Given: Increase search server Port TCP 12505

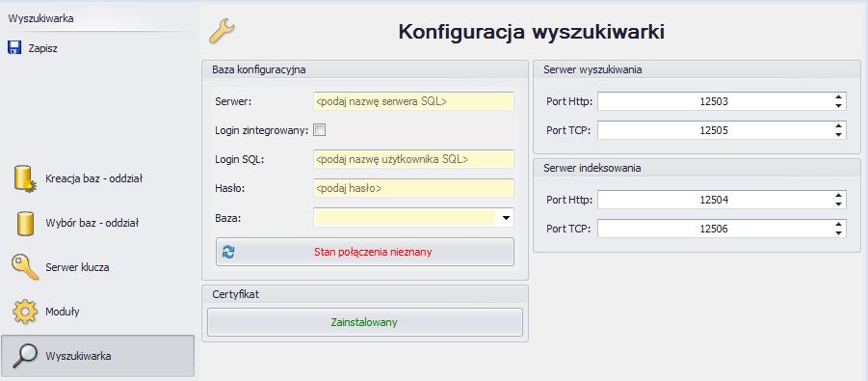Looking at the screenshot, I should coord(839,126).
